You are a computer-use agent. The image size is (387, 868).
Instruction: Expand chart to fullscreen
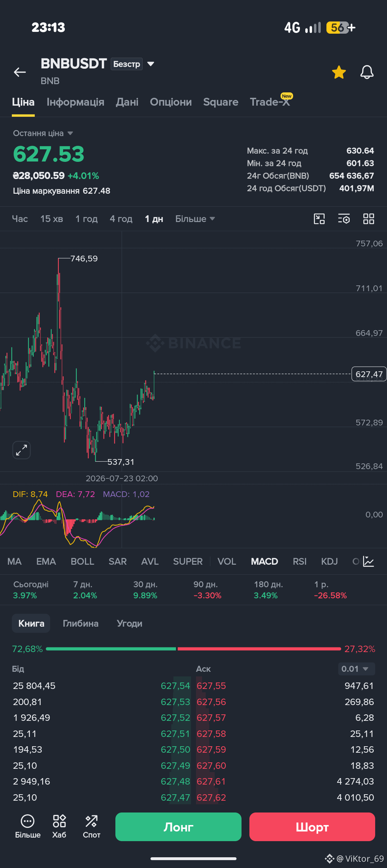[x=21, y=450]
